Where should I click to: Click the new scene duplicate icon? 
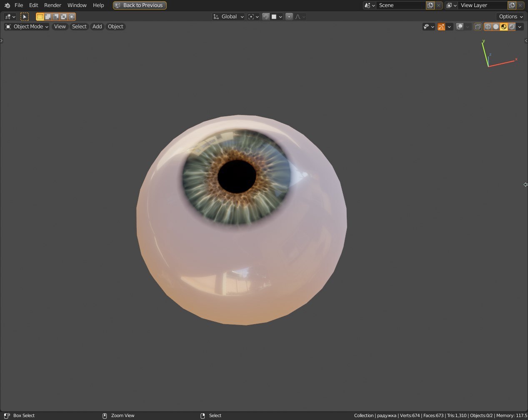pyautogui.click(x=430, y=5)
